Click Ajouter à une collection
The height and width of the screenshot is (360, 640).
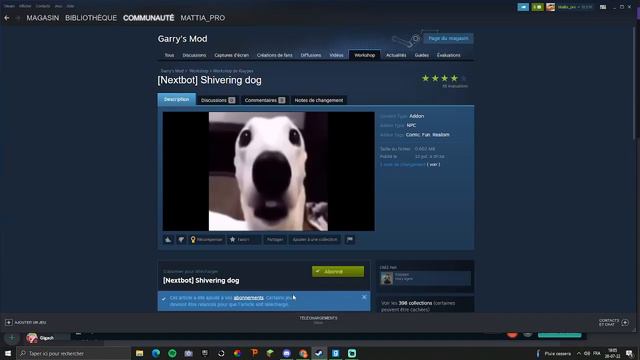coord(315,240)
